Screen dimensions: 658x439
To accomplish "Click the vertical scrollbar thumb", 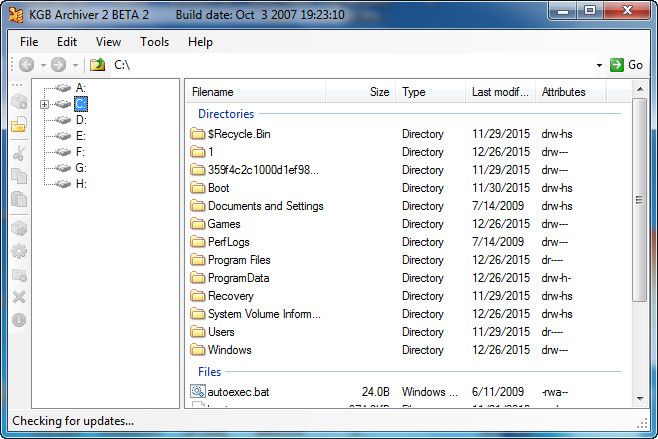I will [x=640, y=200].
